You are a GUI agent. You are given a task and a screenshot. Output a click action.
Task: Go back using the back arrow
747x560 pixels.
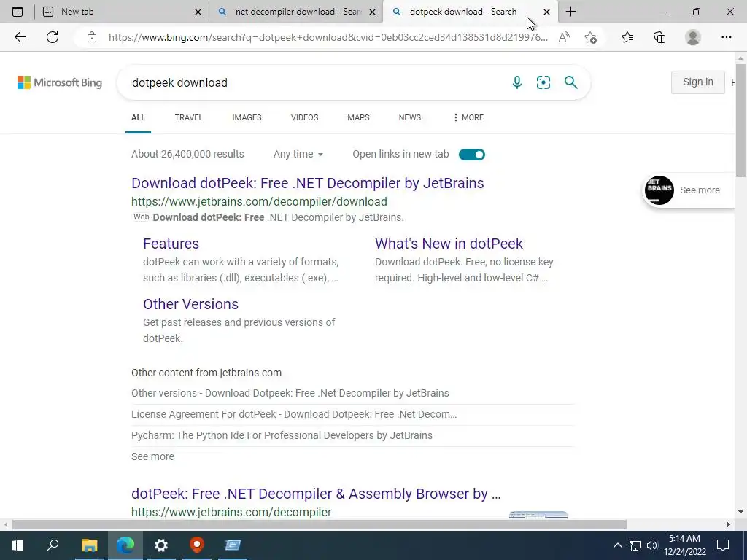(20, 37)
